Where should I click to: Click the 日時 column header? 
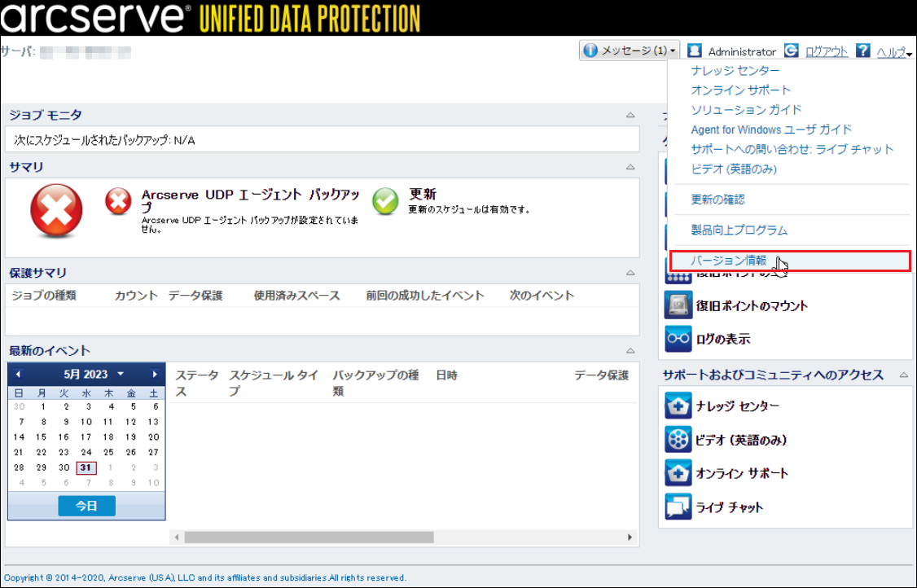[447, 375]
